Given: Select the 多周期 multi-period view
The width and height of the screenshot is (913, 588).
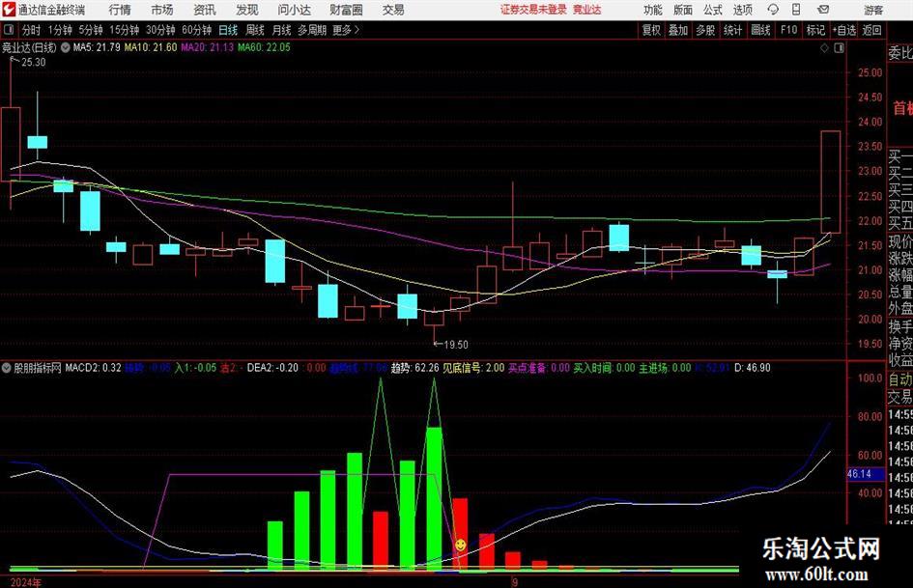Looking at the screenshot, I should pyautogui.click(x=312, y=30).
